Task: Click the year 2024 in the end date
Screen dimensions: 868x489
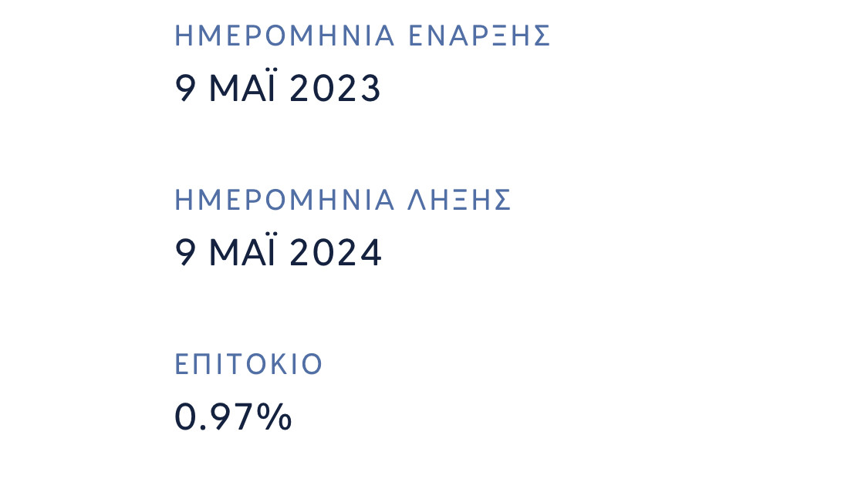Action: (x=336, y=253)
